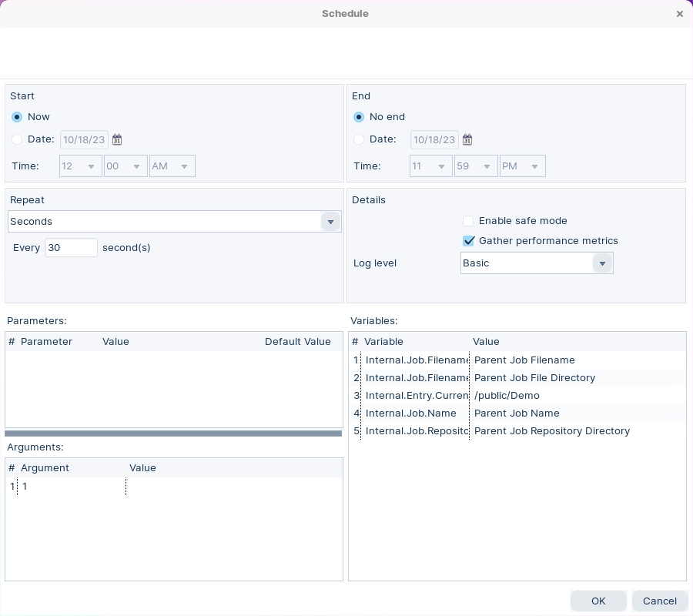Click the Parameters and Arguments divider sash
693x616 pixels.
coord(173,434)
